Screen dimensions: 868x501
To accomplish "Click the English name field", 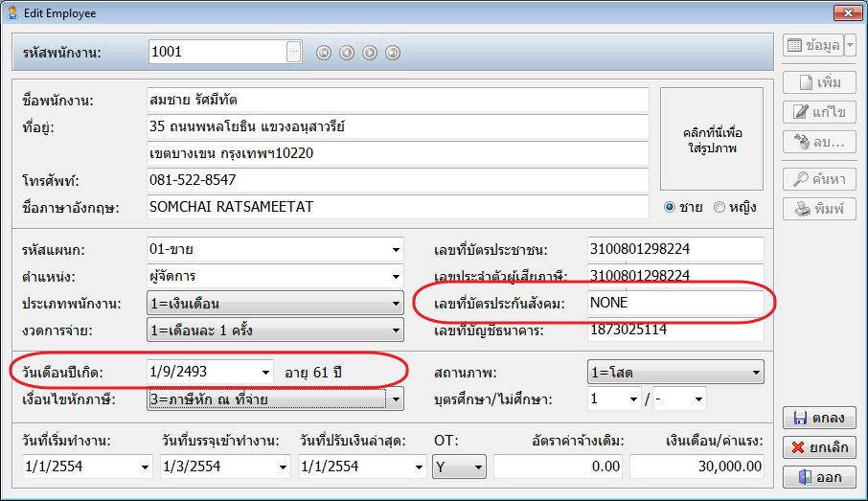I will click(398, 206).
